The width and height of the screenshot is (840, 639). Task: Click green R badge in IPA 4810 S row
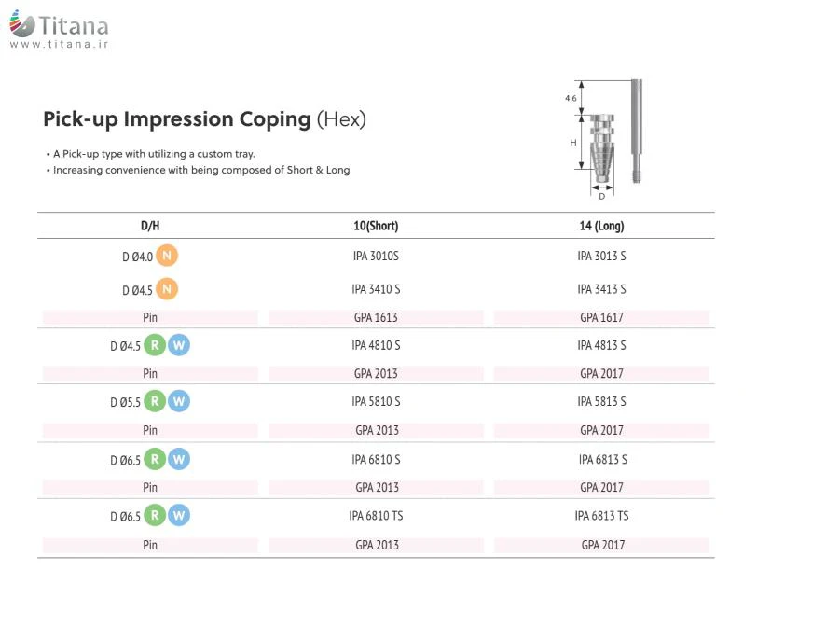pos(155,345)
